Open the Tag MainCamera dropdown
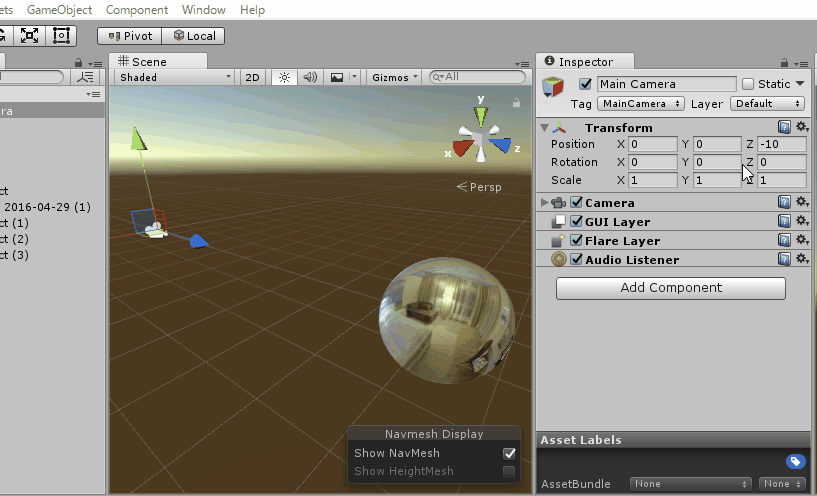Image resolution: width=817 pixels, height=496 pixels. (x=640, y=104)
